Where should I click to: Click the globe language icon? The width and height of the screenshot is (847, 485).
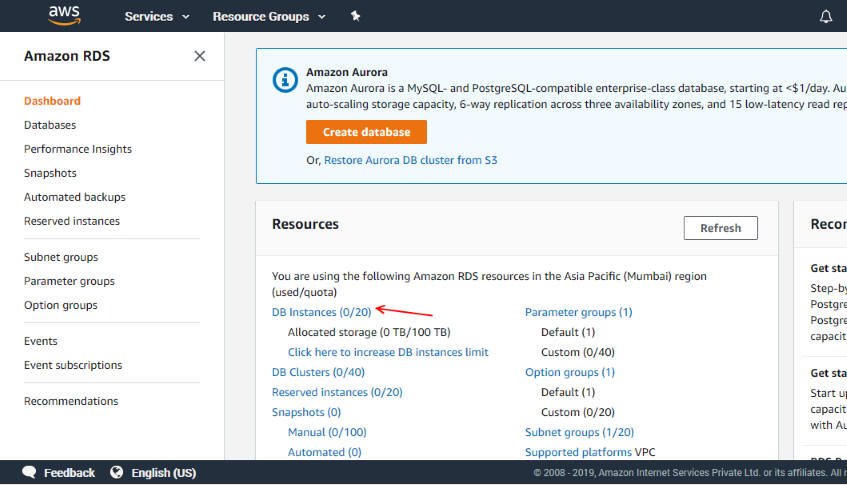point(116,473)
